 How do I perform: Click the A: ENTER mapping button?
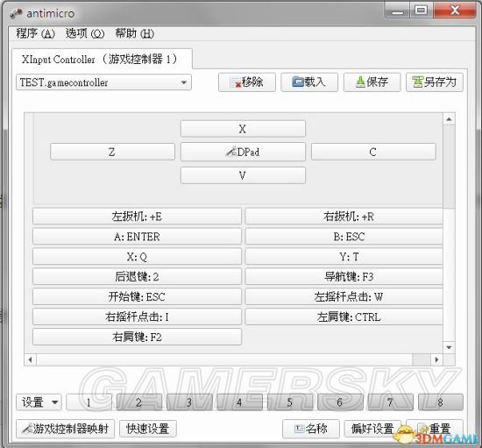[x=137, y=237]
